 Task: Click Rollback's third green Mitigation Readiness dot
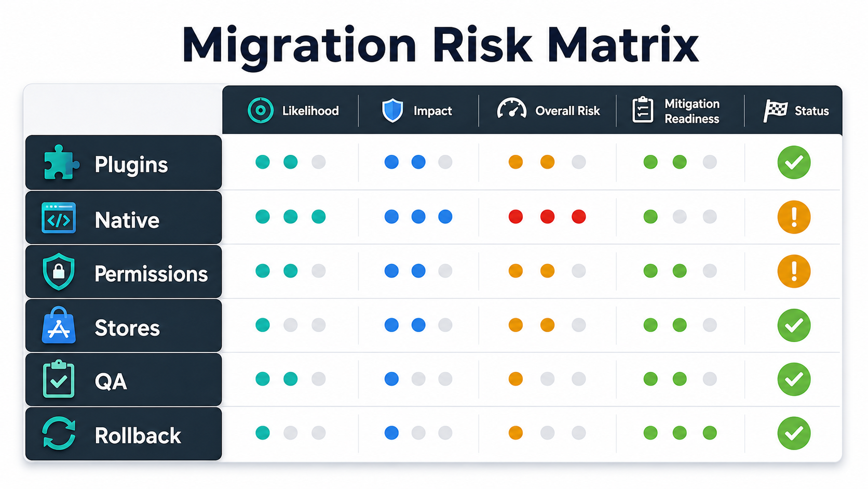point(710,433)
